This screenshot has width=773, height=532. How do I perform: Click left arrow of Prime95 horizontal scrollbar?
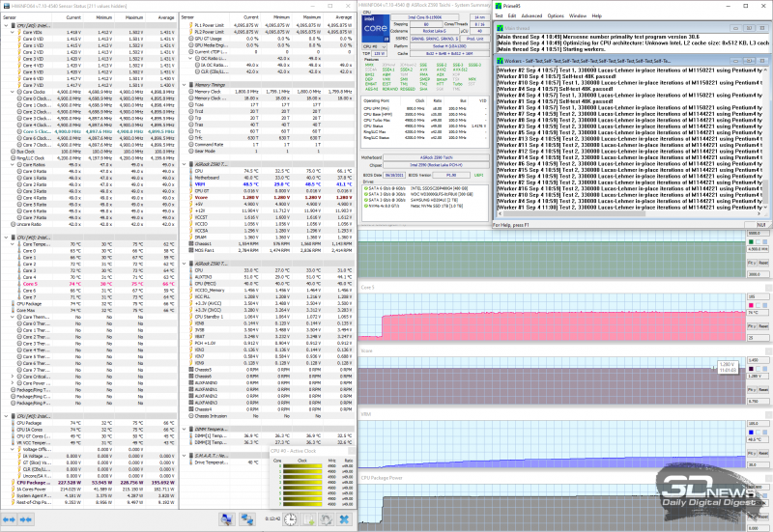coord(500,214)
